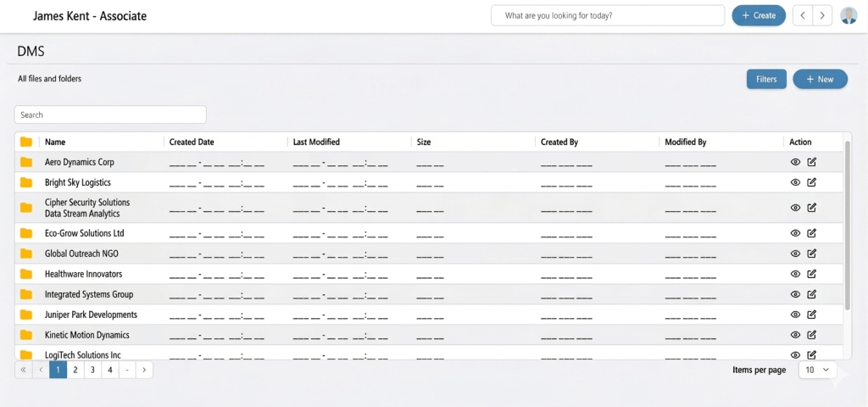Click the forward navigation chevron in header
This screenshot has height=407, width=868.
point(821,15)
